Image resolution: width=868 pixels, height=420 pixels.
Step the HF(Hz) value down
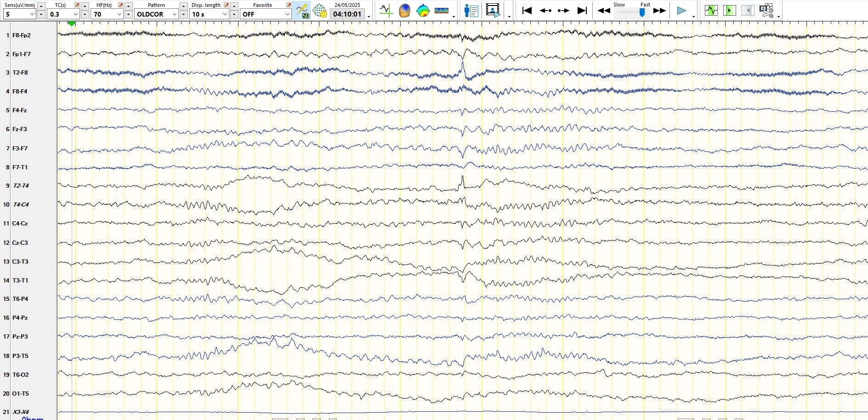tap(129, 14)
